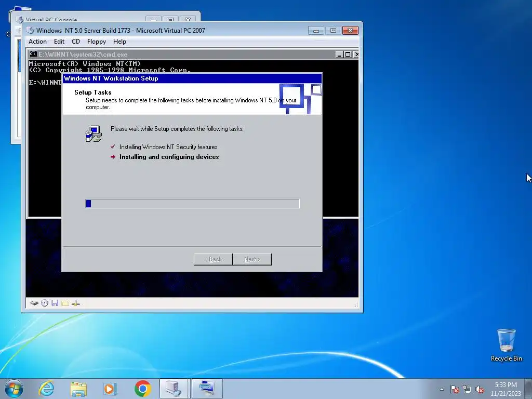Screen dimensions: 532x399
Task: Click 'Installing Windows NT Security features' text
Action: (x=168, y=147)
